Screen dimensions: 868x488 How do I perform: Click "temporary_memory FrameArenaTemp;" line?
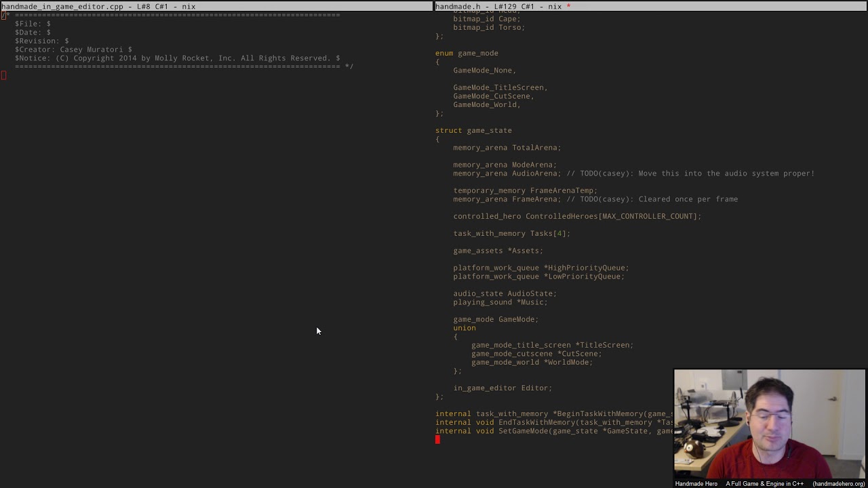(525, 190)
